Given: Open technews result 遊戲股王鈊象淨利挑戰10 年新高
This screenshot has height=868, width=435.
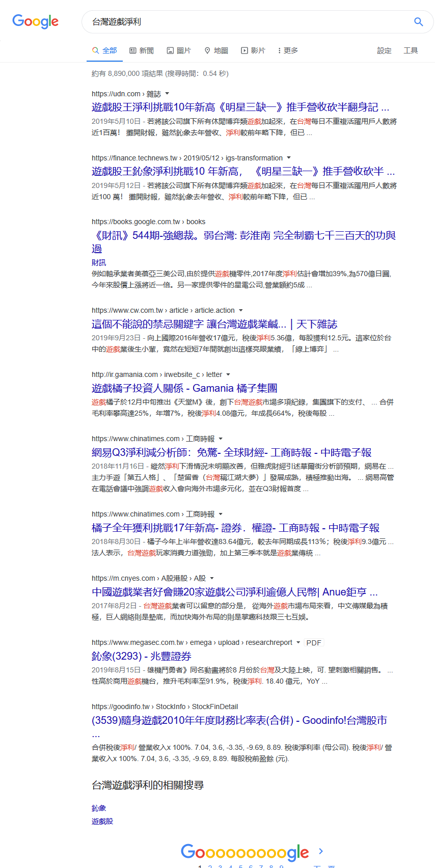Looking at the screenshot, I should (243, 171).
